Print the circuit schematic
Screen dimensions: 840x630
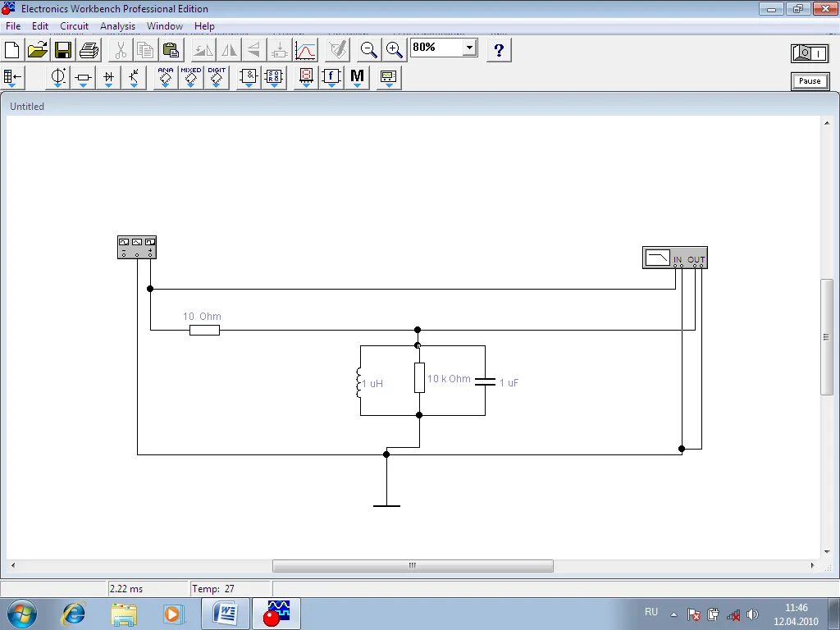tap(89, 50)
